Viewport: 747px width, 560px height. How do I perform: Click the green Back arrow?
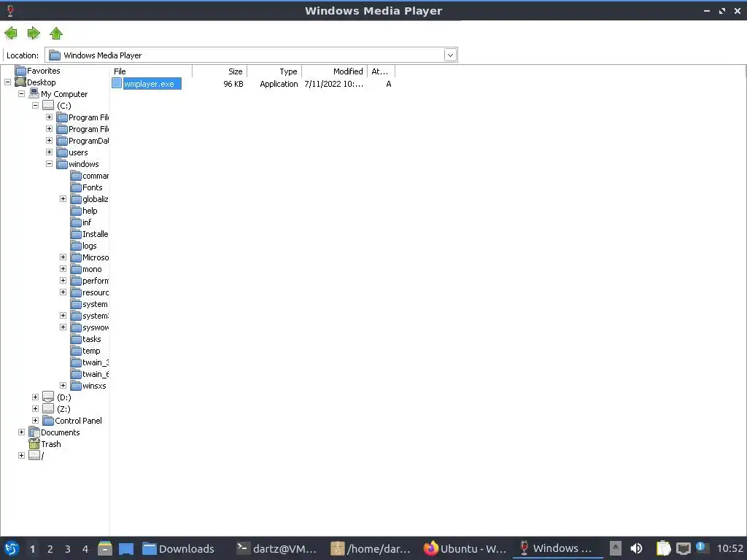(x=10, y=34)
